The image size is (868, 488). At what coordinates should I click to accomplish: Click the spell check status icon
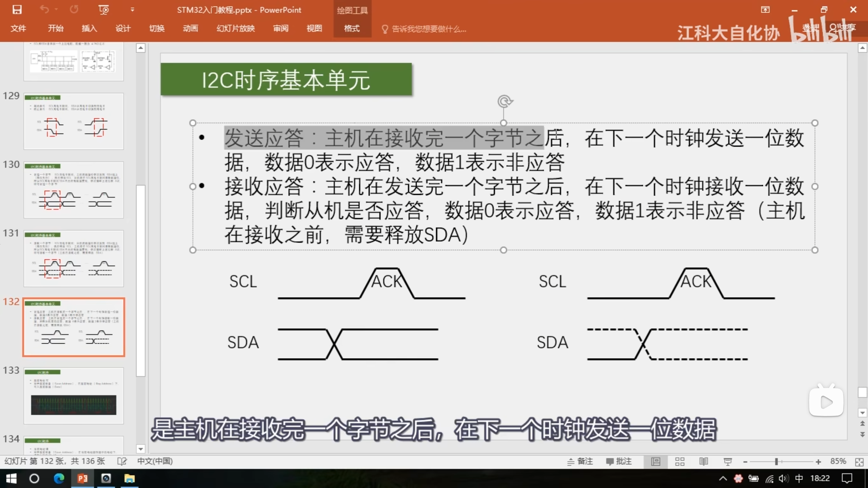coord(122,462)
